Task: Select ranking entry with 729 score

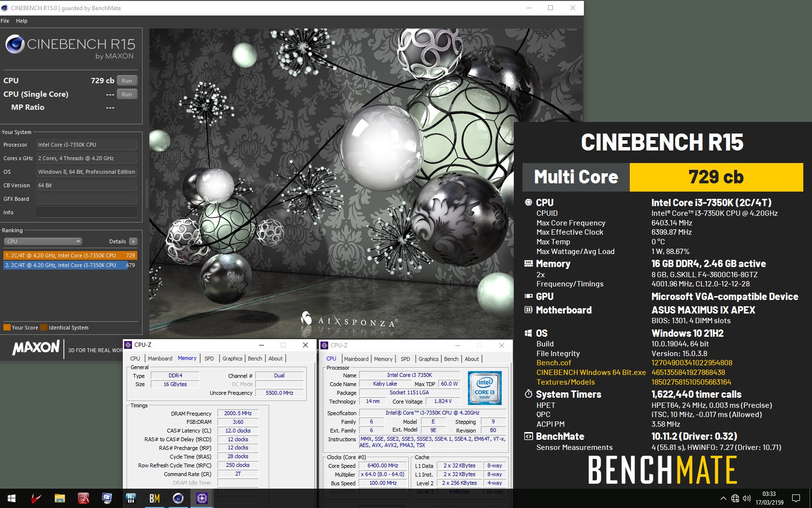Action: point(71,255)
